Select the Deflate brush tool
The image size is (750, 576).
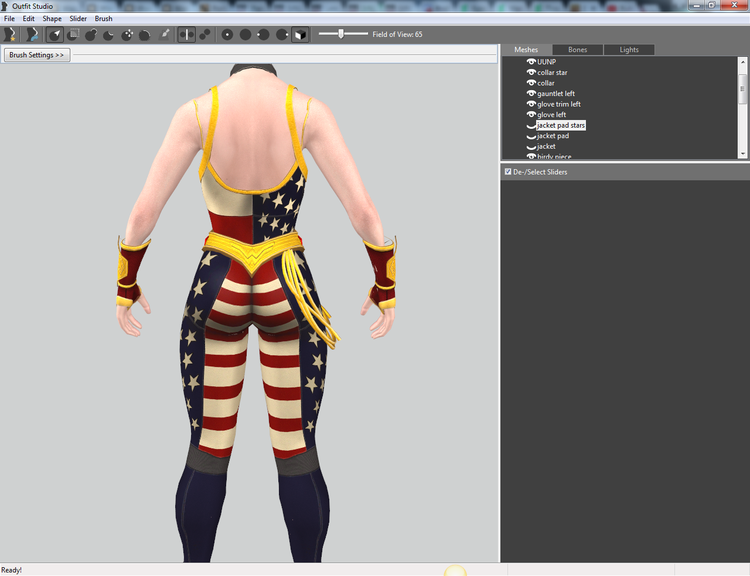pos(109,34)
